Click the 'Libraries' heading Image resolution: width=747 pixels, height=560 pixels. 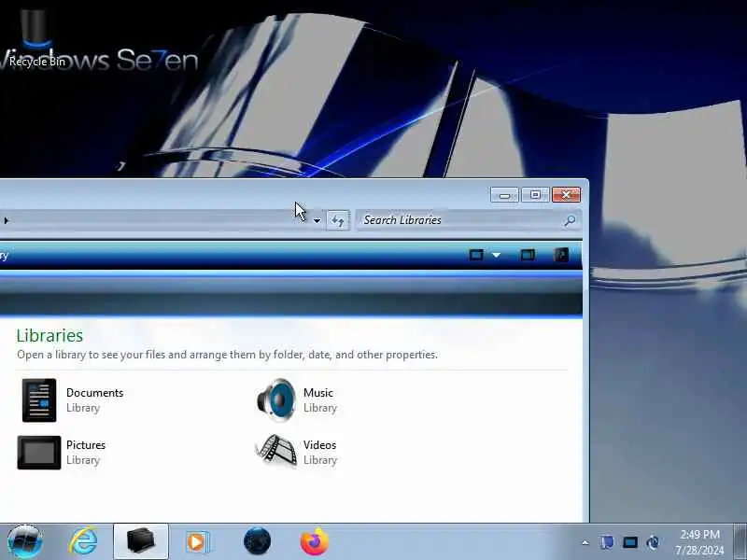[x=49, y=335]
